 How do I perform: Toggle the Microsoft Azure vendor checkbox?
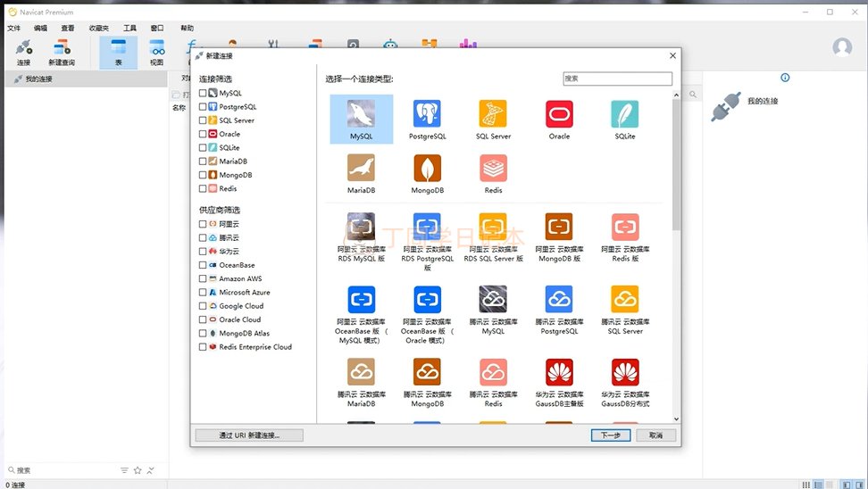(203, 292)
